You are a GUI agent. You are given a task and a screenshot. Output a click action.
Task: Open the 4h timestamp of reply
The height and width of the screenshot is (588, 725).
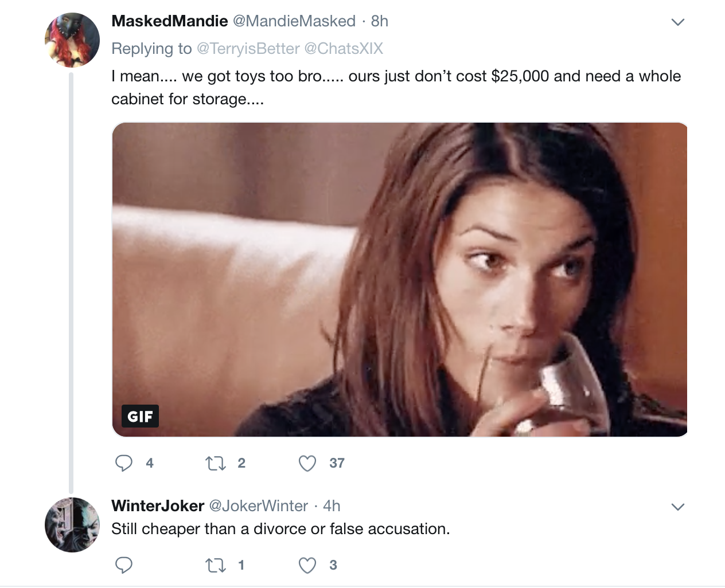(332, 506)
